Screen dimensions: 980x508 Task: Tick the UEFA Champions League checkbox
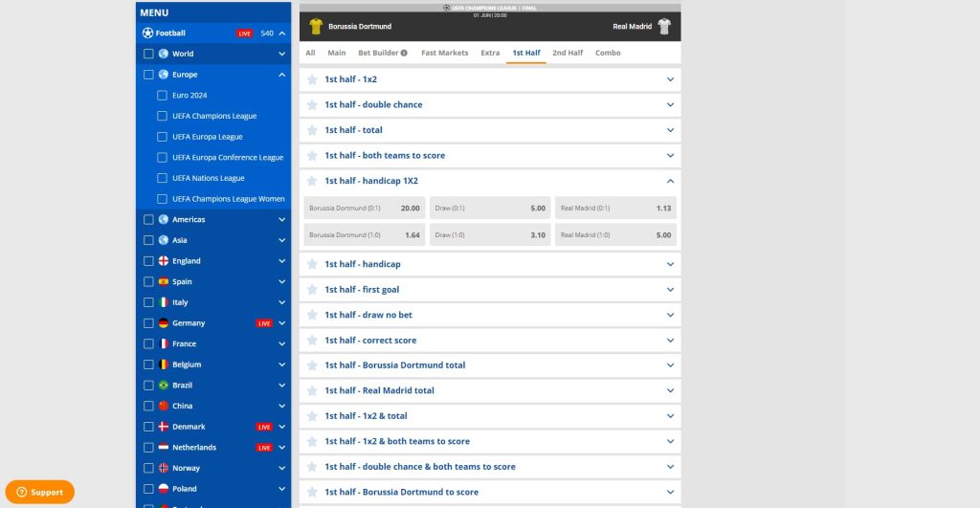(x=163, y=116)
